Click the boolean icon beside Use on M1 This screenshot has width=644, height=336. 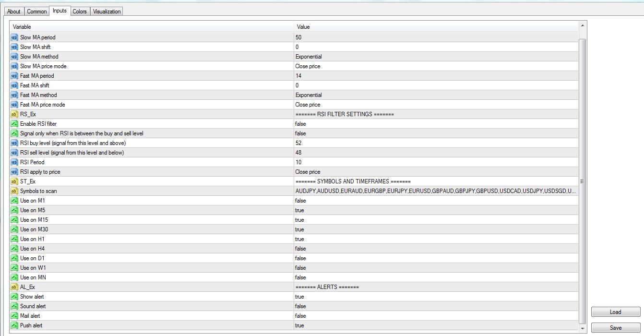tap(14, 201)
